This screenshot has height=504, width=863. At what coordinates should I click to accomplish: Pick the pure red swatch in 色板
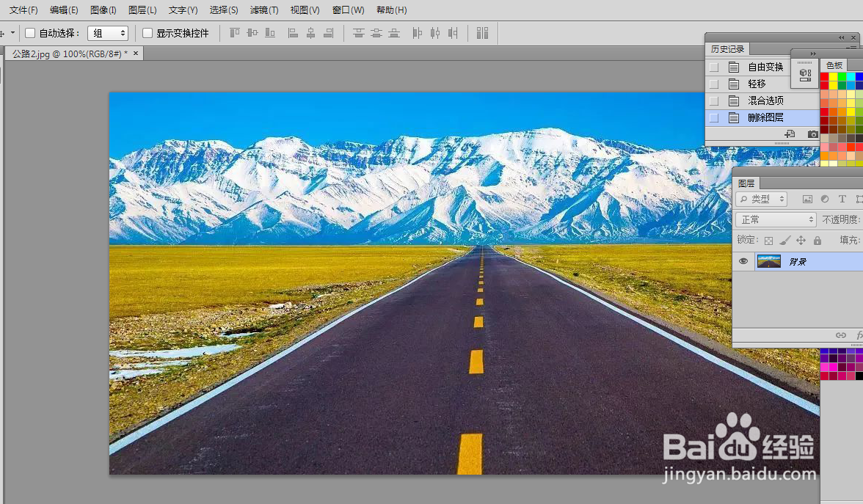[x=825, y=77]
